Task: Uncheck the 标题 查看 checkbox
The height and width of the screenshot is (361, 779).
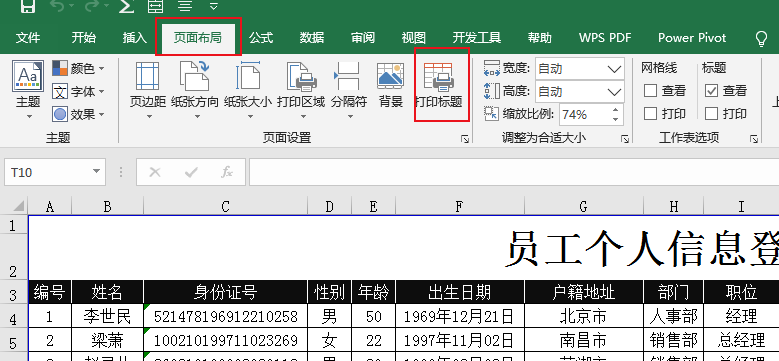Action: point(711,91)
